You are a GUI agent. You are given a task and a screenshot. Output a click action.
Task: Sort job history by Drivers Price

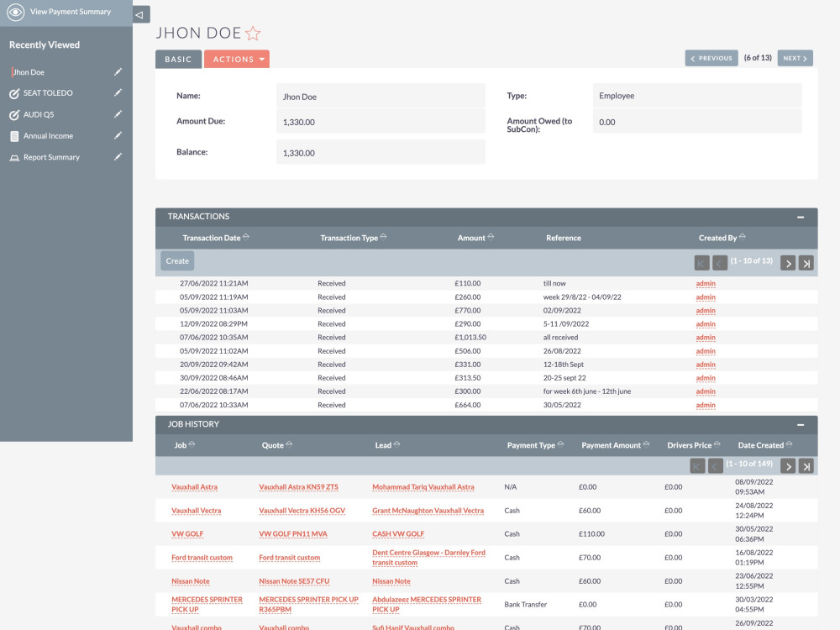[x=694, y=445]
